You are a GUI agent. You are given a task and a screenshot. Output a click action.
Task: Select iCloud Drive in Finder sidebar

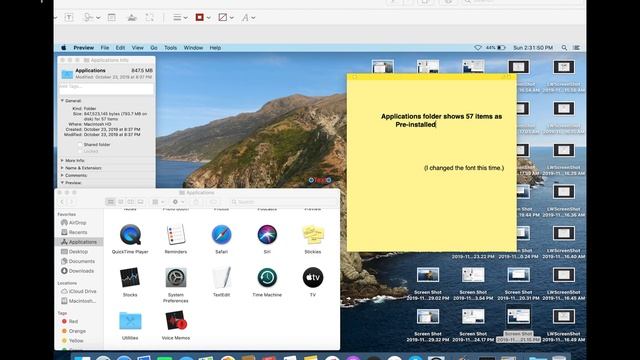point(79,291)
